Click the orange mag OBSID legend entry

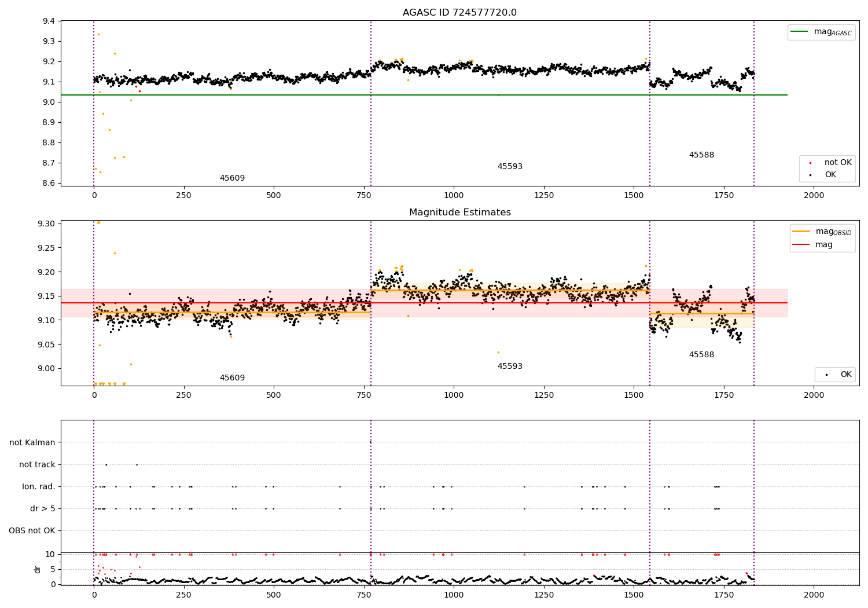(822, 232)
